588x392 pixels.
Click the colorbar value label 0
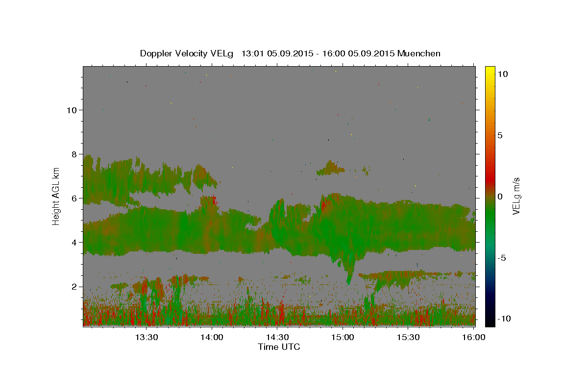[x=500, y=196]
